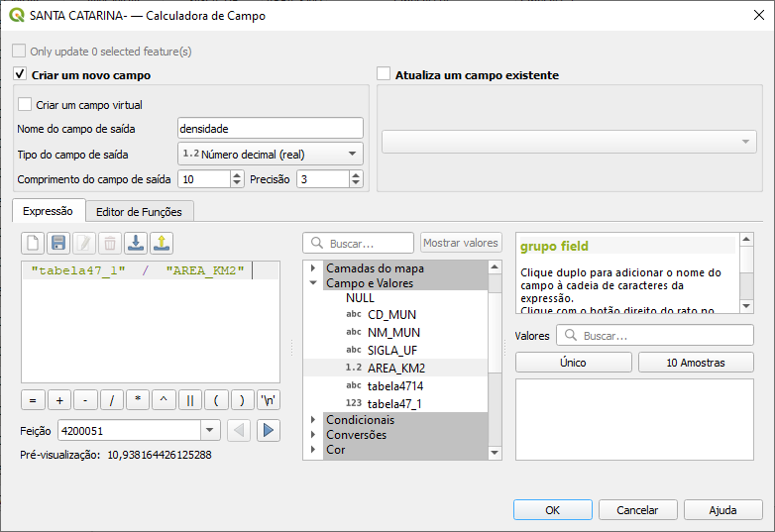
Task: Enable Criar um campo virtual checkbox
Action: [x=25, y=104]
